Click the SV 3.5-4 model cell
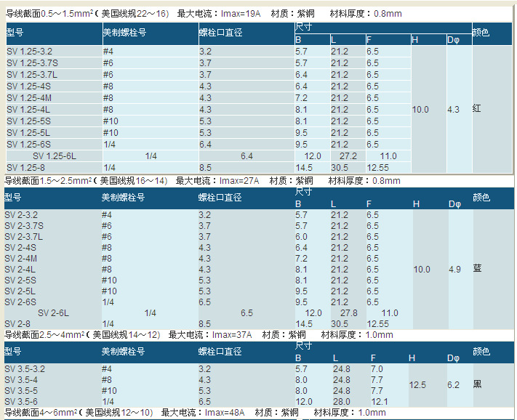Screen dimensions: 517x420 [x=22, y=380]
